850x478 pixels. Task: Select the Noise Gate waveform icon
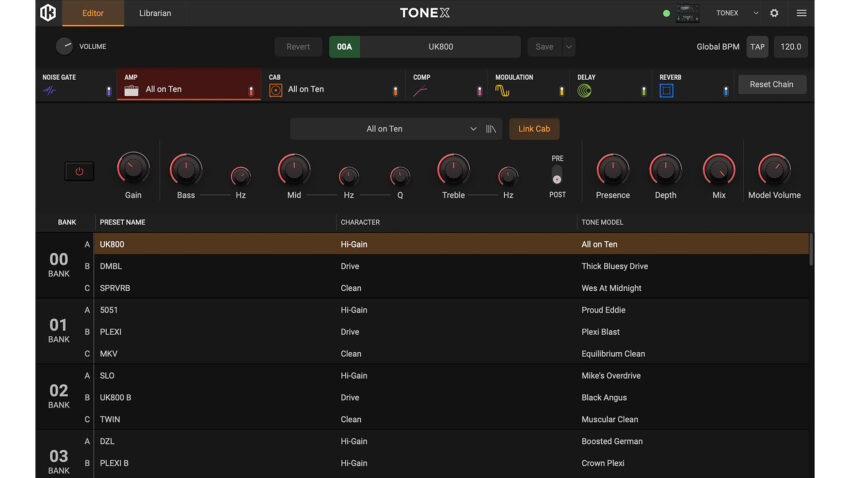point(49,91)
